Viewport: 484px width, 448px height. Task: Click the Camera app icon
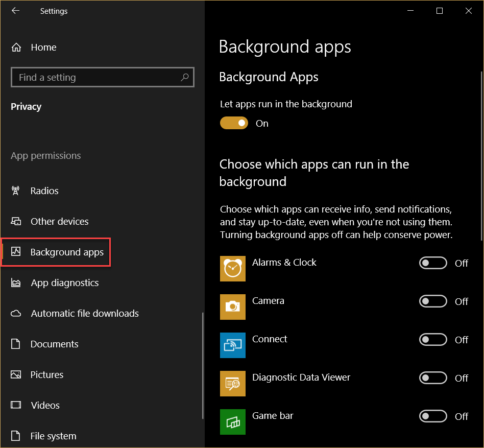tap(233, 307)
